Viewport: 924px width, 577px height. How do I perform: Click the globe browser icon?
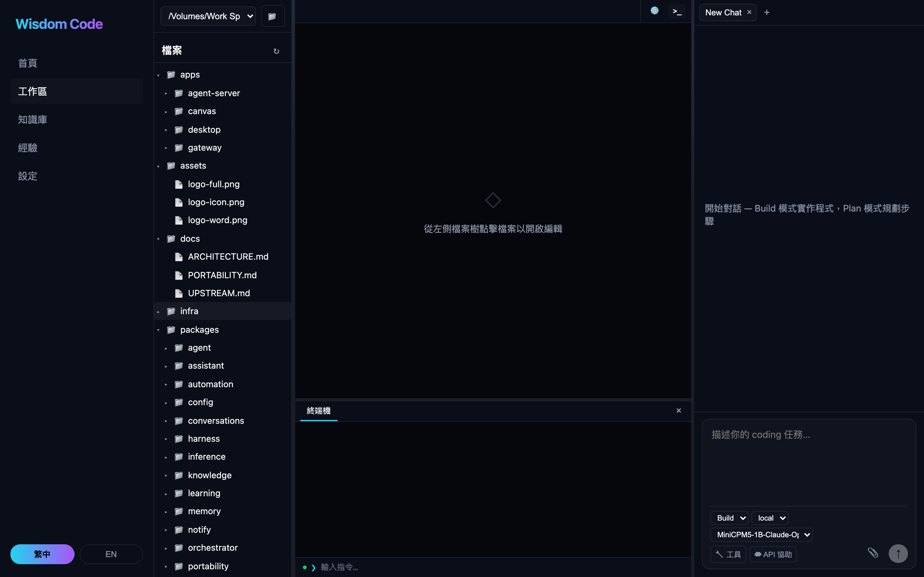654,11
